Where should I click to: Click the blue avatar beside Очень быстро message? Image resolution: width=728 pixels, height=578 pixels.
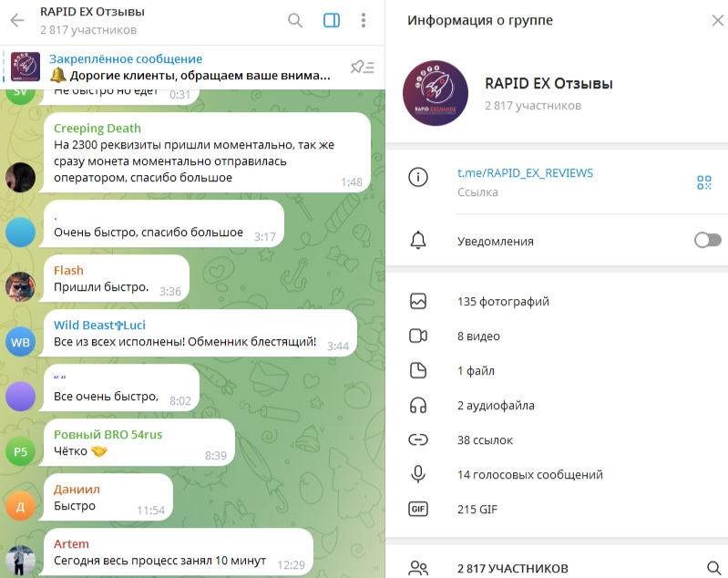coord(20,232)
